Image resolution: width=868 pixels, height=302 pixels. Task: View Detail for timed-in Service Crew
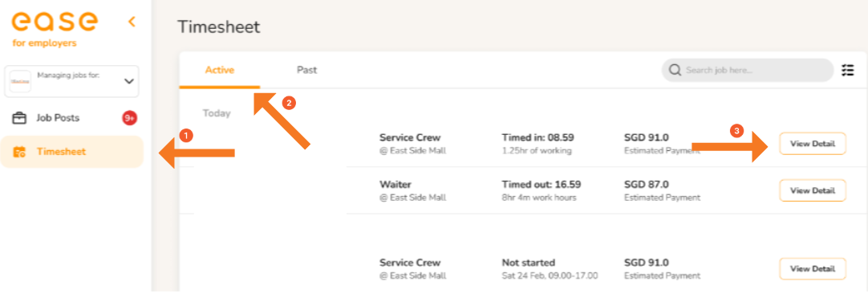coord(812,144)
